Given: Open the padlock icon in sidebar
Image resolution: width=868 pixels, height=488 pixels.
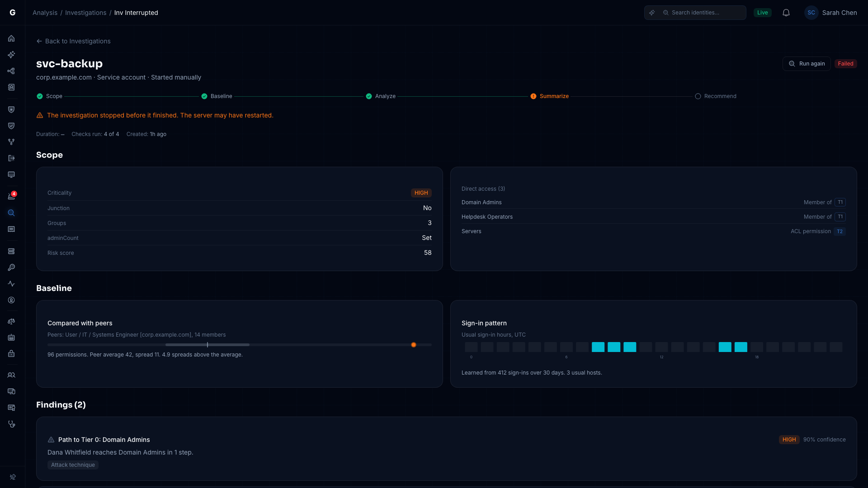Looking at the screenshot, I should click(11, 353).
